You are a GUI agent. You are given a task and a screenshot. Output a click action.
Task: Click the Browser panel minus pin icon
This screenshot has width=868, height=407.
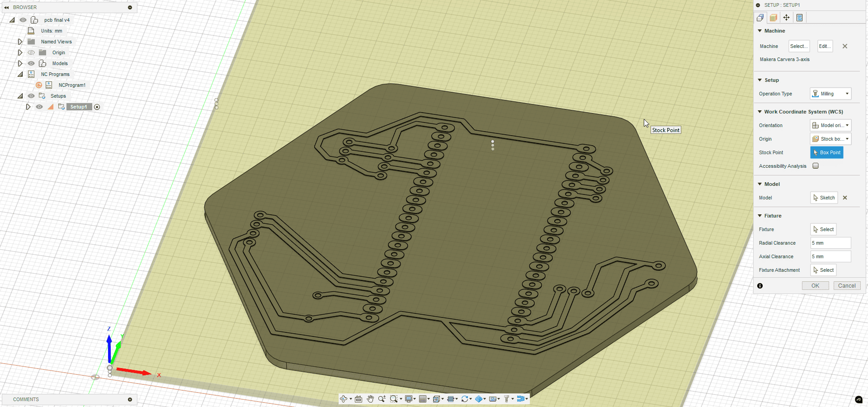(130, 7)
